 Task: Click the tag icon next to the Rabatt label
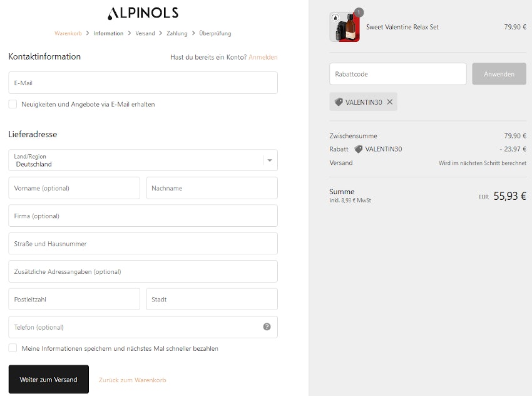pyautogui.click(x=359, y=149)
